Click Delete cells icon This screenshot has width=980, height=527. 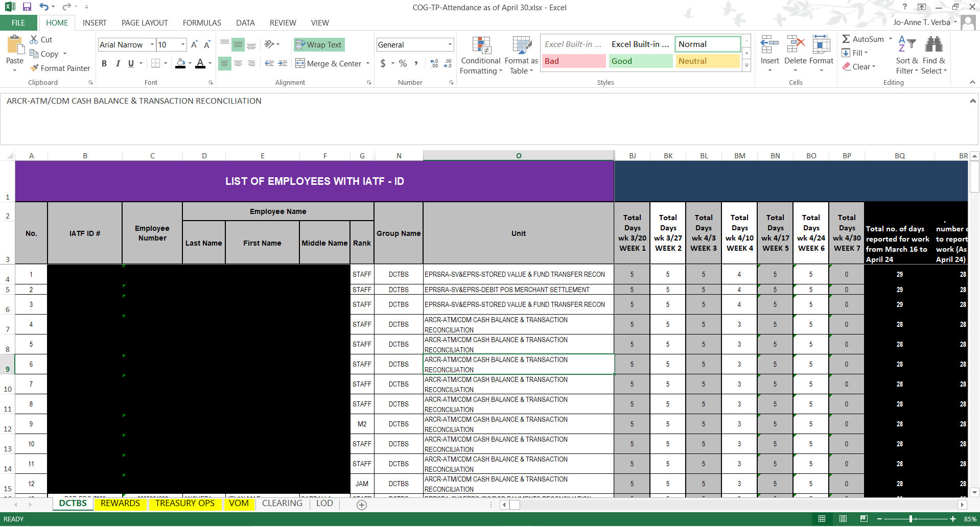[796, 45]
